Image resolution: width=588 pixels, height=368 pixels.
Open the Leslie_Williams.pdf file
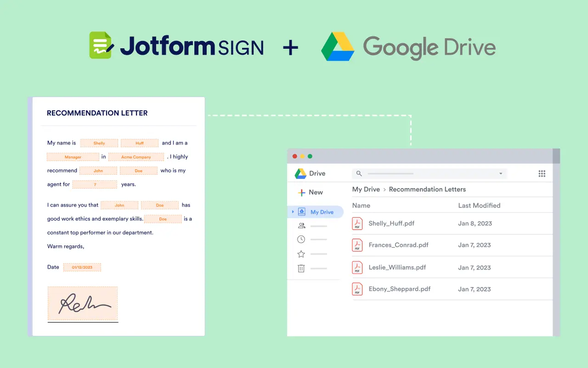tap(397, 267)
